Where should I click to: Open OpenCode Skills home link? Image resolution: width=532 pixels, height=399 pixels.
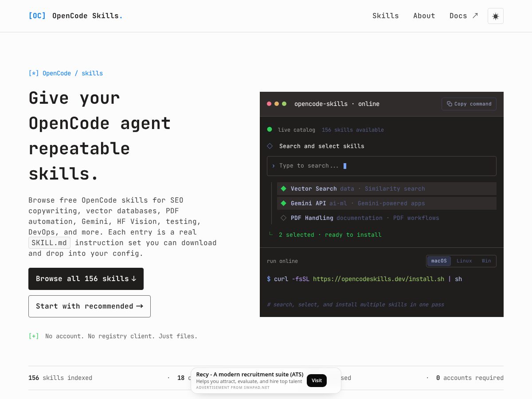pos(76,16)
